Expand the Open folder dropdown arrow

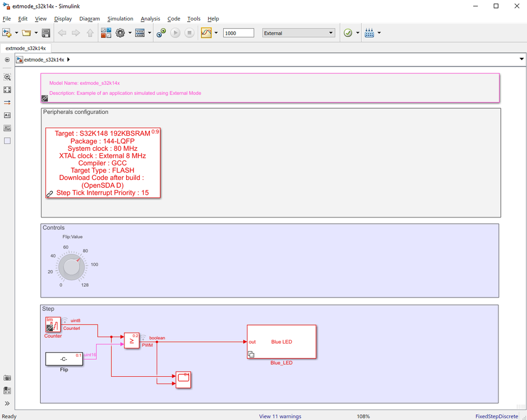36,33
